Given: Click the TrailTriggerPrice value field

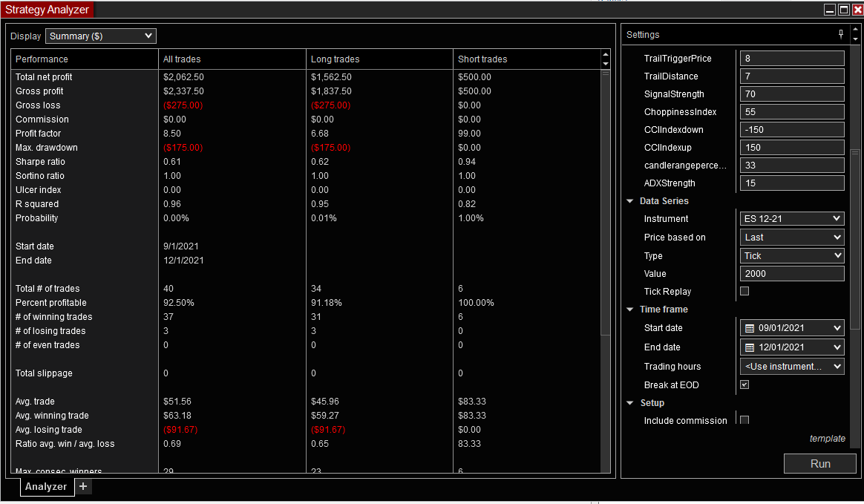Looking at the screenshot, I should pos(792,59).
